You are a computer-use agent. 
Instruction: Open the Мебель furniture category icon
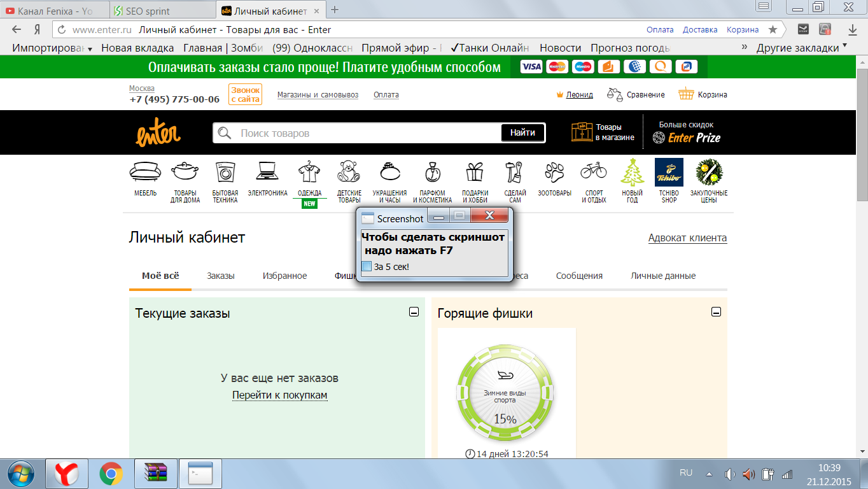click(145, 171)
